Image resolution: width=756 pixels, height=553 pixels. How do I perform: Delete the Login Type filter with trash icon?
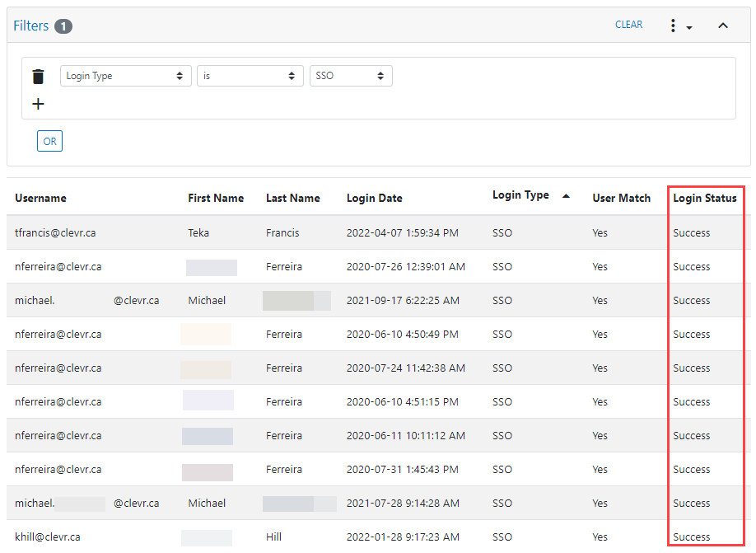[38, 77]
